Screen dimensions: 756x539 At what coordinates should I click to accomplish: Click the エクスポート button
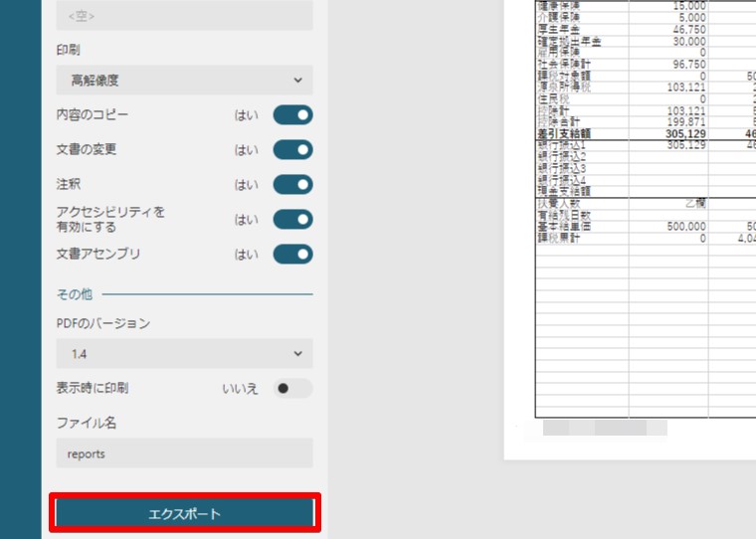(185, 513)
